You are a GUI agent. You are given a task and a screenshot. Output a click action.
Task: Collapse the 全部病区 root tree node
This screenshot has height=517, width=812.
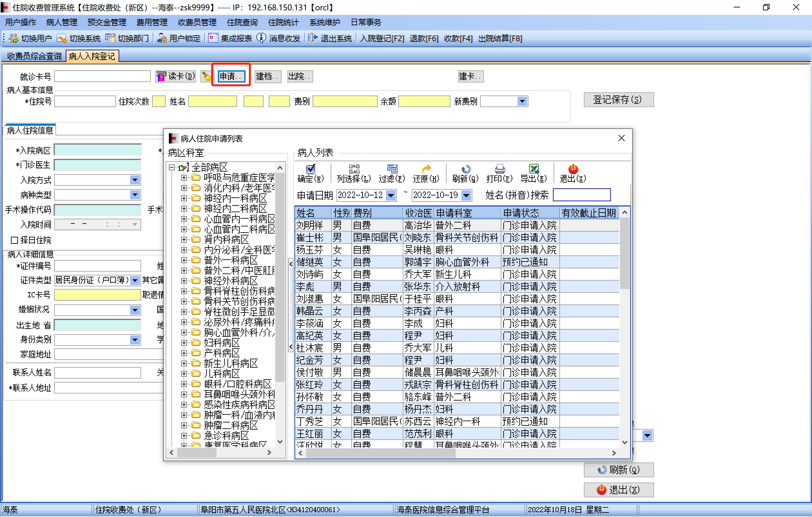172,167
